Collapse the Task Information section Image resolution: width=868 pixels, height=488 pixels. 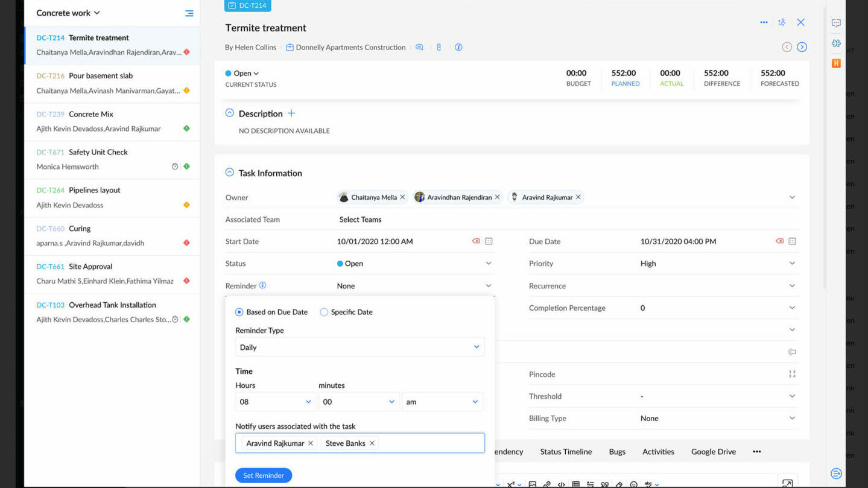tap(229, 173)
